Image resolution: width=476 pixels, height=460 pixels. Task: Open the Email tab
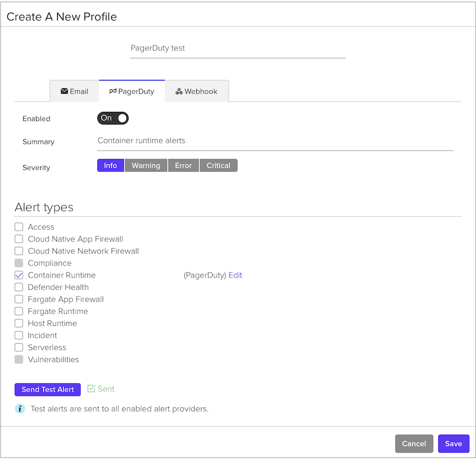74,91
